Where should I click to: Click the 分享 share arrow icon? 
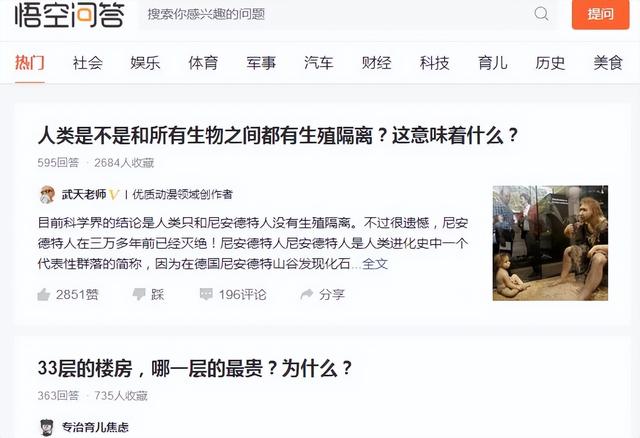(x=307, y=294)
